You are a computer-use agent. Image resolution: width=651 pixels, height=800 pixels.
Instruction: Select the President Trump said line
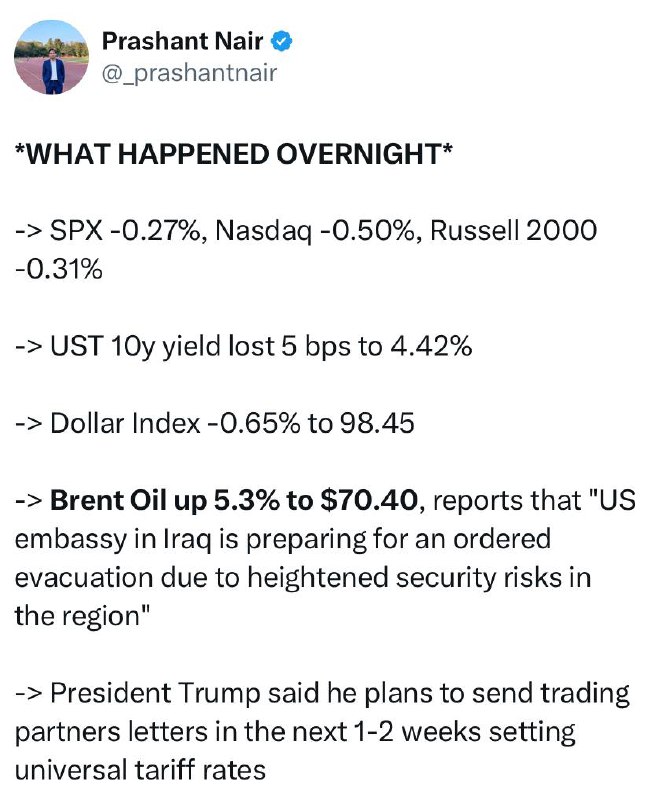[x=322, y=694]
